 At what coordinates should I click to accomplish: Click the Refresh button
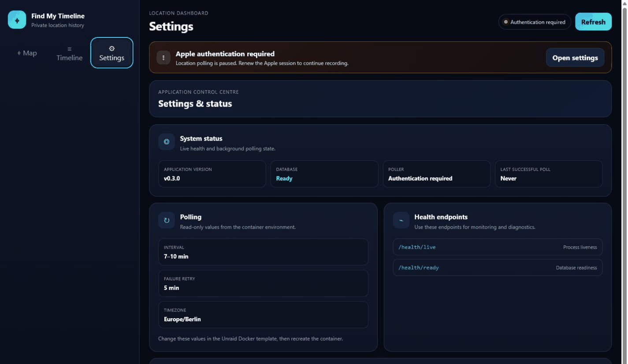pyautogui.click(x=593, y=22)
